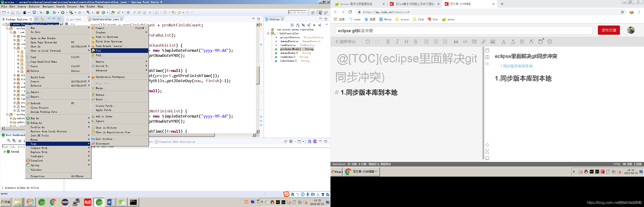Click the italic formatting icon in CSDN editor
Viewport: 644px width, 207px height.
pyautogui.click(x=397, y=42)
